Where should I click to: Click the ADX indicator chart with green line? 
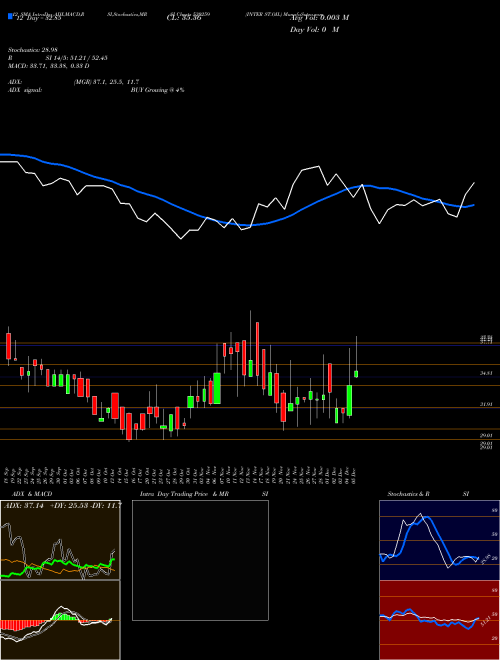(60, 540)
